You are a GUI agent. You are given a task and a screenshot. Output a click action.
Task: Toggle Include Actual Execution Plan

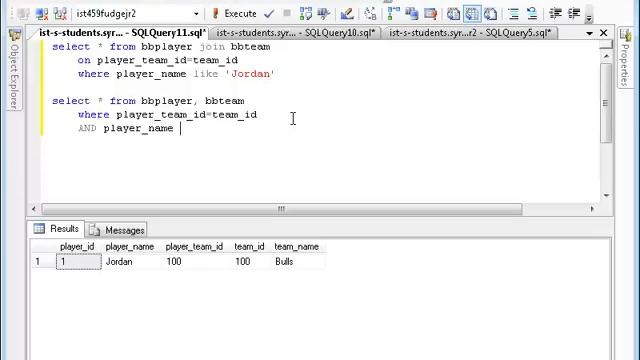[x=393, y=14]
